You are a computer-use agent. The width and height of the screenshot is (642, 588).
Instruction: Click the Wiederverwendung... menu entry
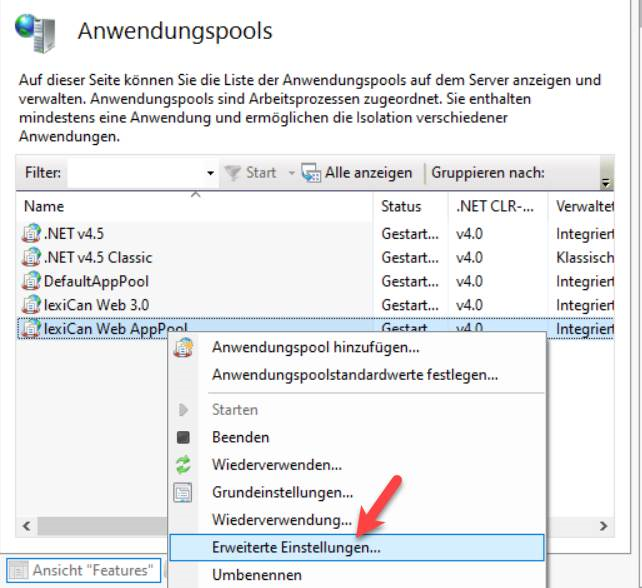[x=281, y=520]
